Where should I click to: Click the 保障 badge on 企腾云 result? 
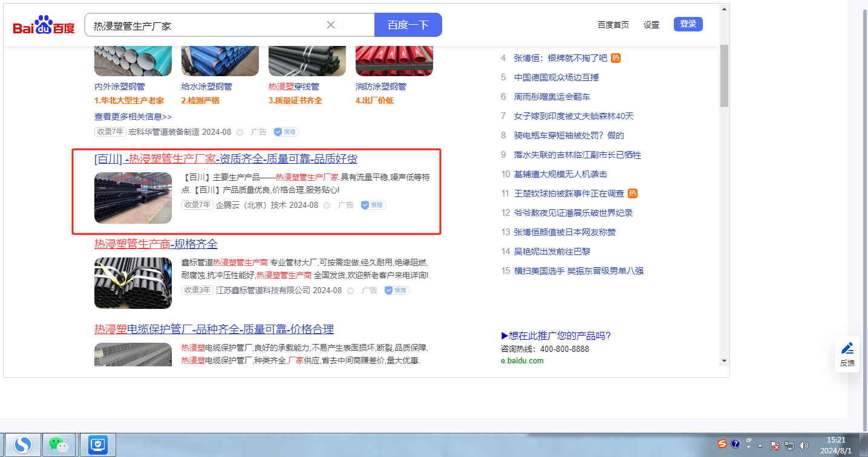point(373,205)
